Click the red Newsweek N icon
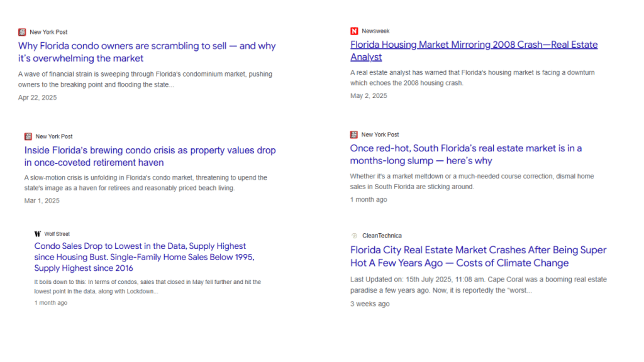The height and width of the screenshot is (362, 644). coord(353,30)
